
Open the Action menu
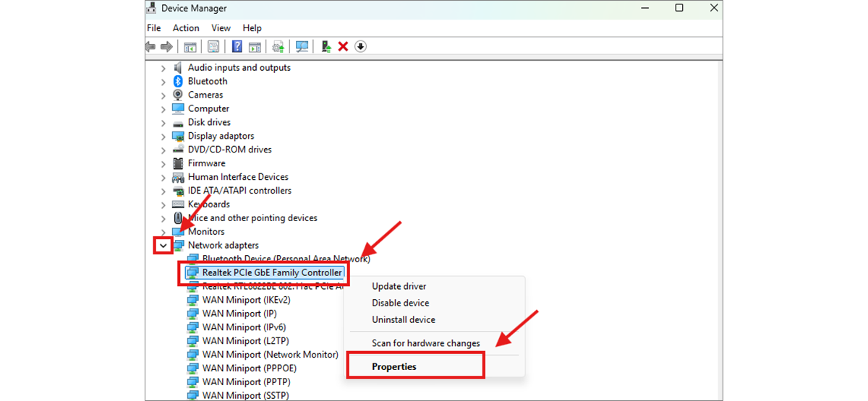pos(186,28)
